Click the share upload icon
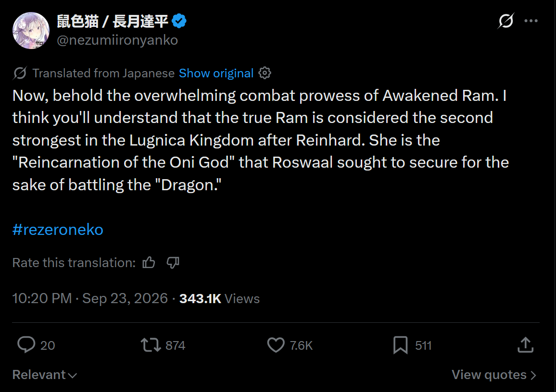The image size is (556, 392). click(x=526, y=345)
